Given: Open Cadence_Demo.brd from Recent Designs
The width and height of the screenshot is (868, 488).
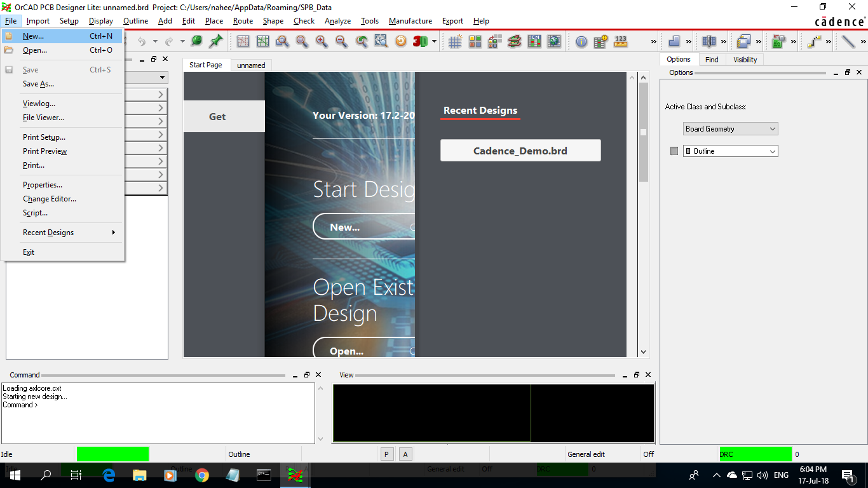Looking at the screenshot, I should tap(520, 150).
